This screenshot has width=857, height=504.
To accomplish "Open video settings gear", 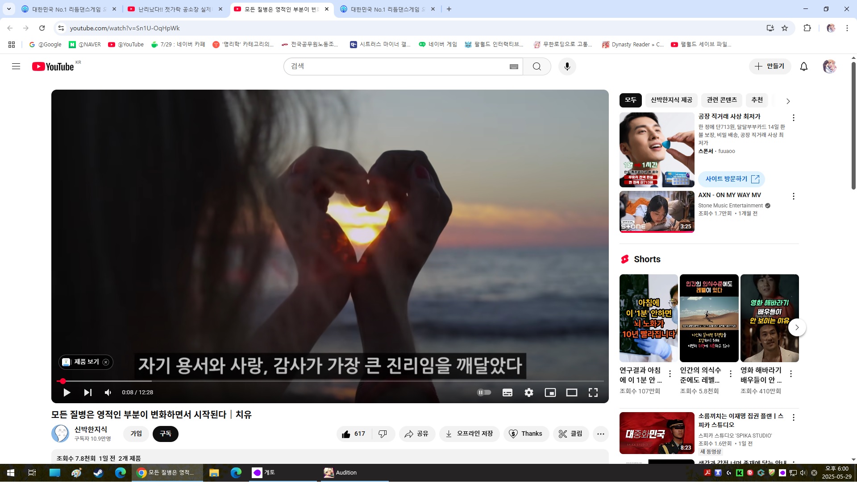I will click(529, 392).
